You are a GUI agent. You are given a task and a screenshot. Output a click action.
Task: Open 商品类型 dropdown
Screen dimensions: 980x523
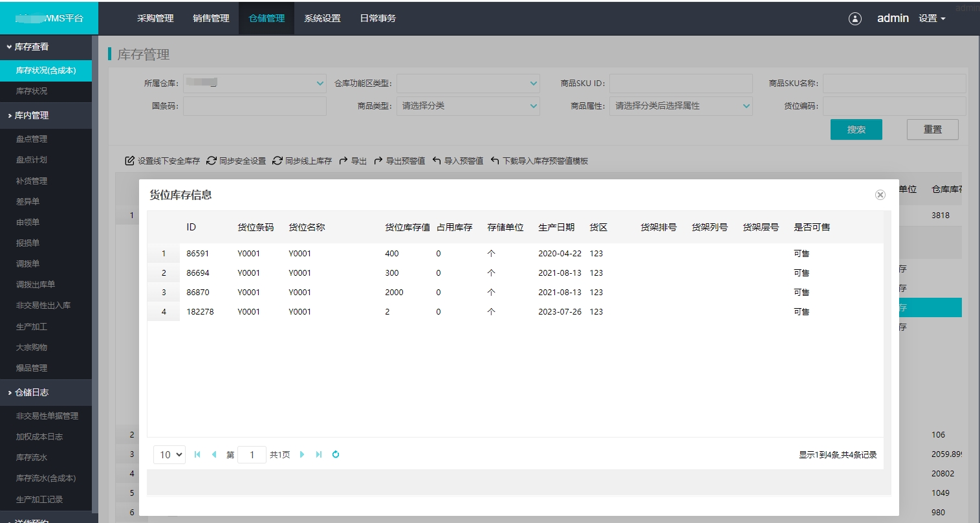468,106
